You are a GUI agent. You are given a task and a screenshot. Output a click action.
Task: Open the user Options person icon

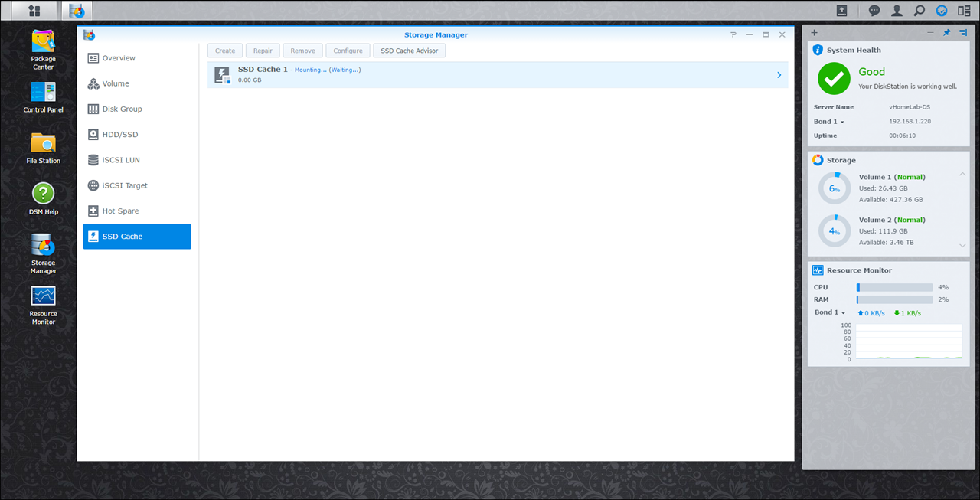897,11
